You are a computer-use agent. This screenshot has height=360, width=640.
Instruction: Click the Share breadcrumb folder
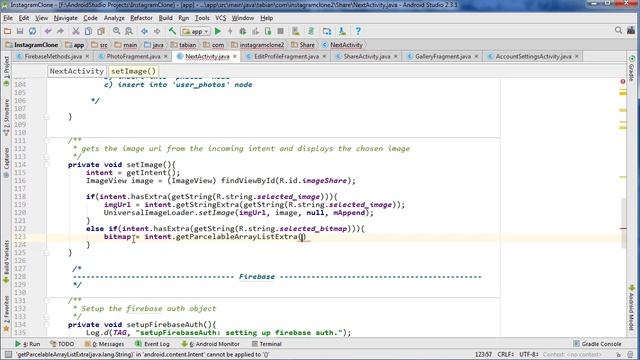303,45
